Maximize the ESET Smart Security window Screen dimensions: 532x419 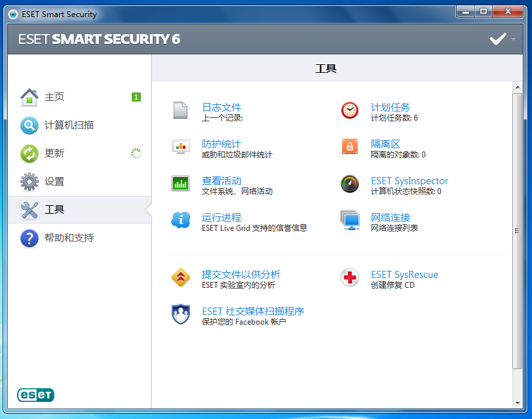[484, 12]
